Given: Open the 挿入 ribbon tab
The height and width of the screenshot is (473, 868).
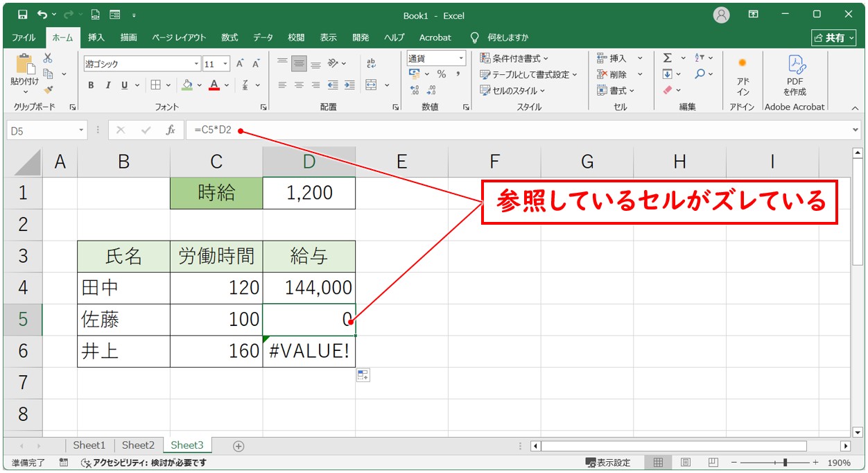Looking at the screenshot, I should click(x=96, y=37).
